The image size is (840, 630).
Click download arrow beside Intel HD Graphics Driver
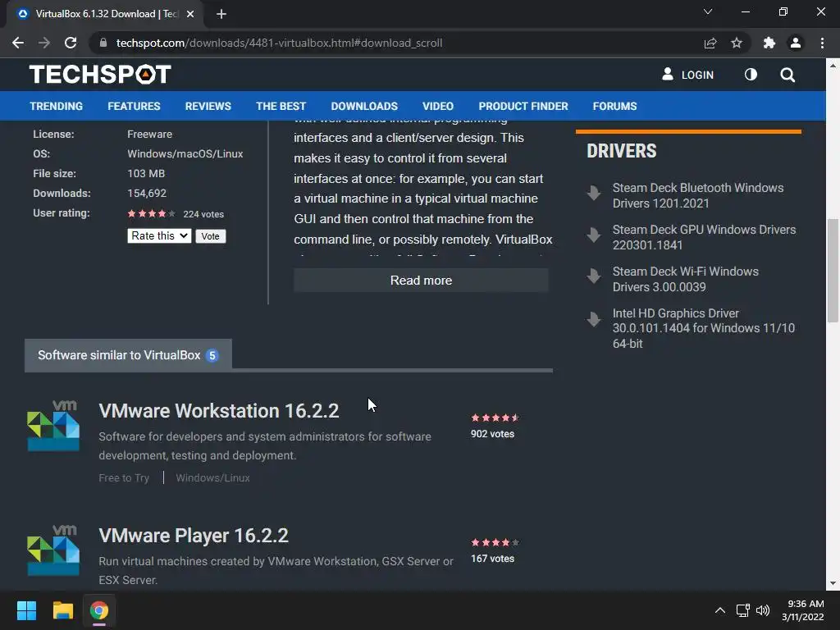[x=594, y=319]
